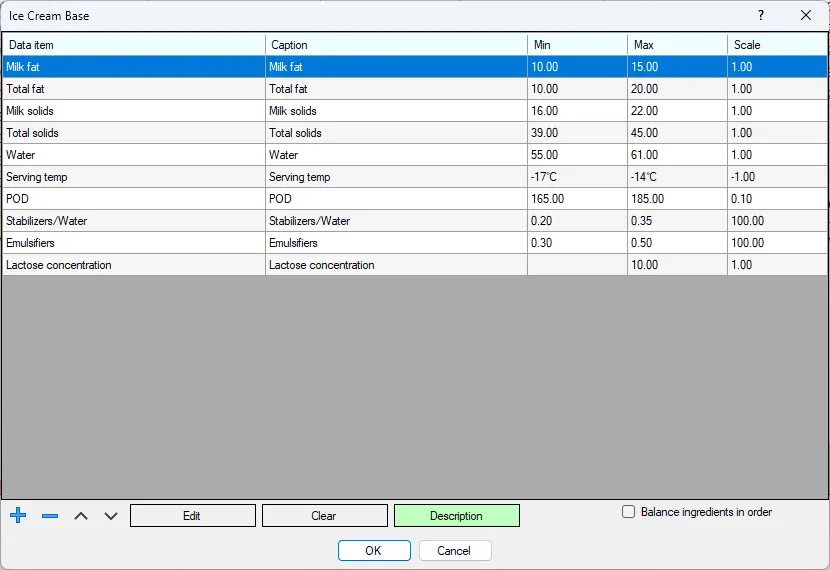830x570 pixels.
Task: Click the Max column header
Action: pos(678,44)
